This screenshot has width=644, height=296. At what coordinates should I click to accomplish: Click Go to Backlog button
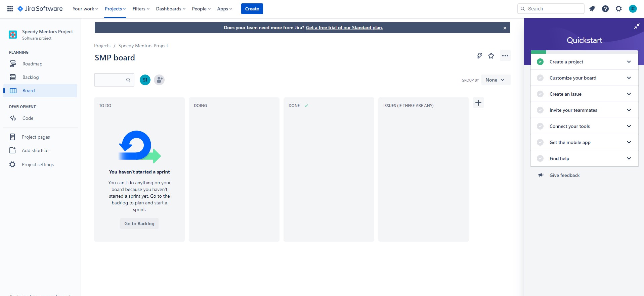(139, 224)
